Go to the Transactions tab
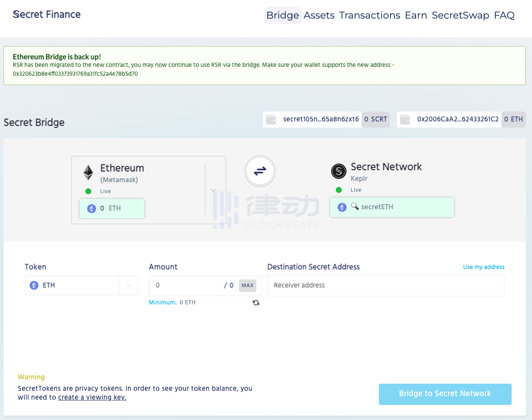The width and height of the screenshot is (532, 420). point(370,15)
